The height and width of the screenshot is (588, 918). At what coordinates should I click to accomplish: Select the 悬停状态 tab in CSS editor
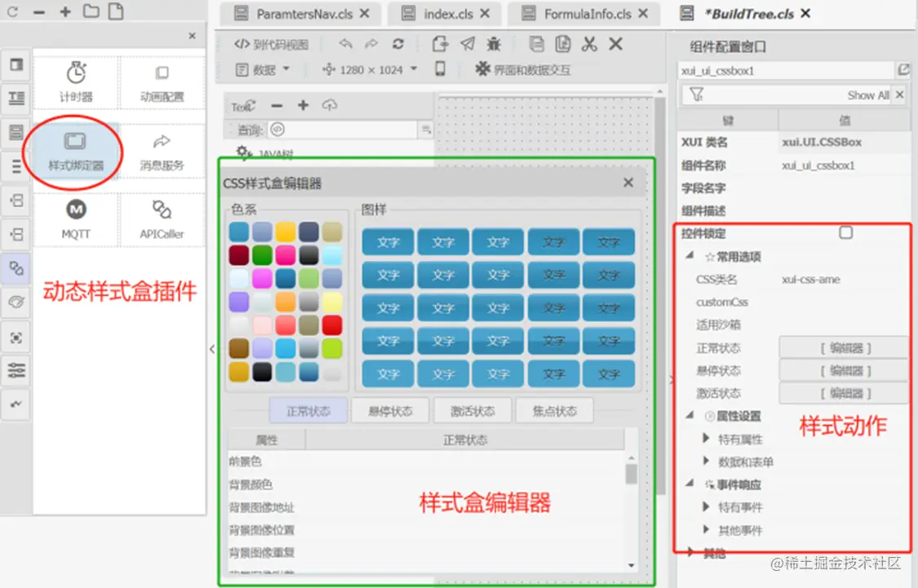click(390, 411)
